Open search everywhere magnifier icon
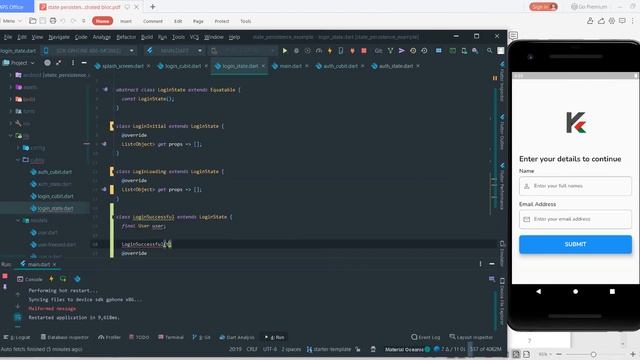This screenshot has height=360, width=640. tap(489, 51)
